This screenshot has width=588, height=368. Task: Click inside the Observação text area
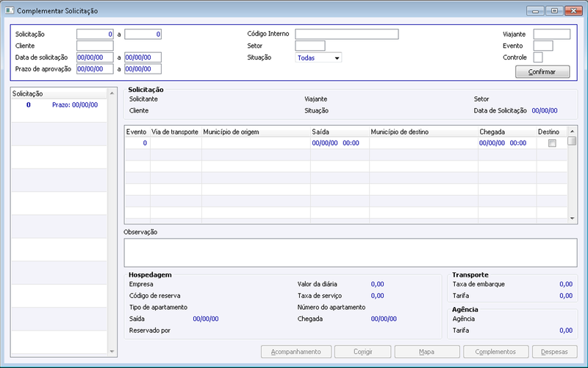(x=351, y=252)
